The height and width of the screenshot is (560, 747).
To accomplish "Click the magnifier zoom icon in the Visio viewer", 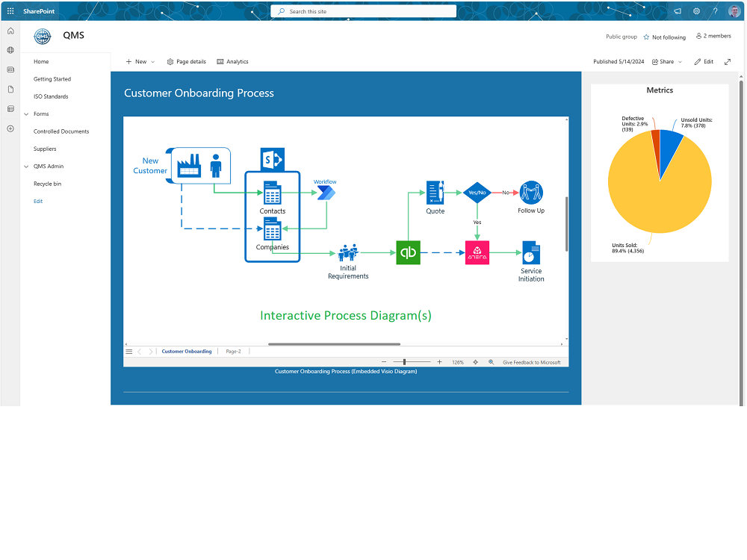I will 491,362.
